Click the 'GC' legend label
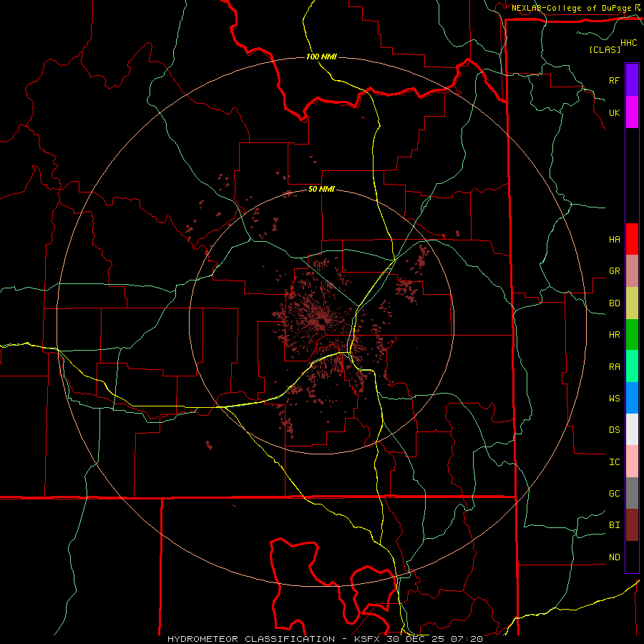The width and height of the screenshot is (644, 644). 614,493
